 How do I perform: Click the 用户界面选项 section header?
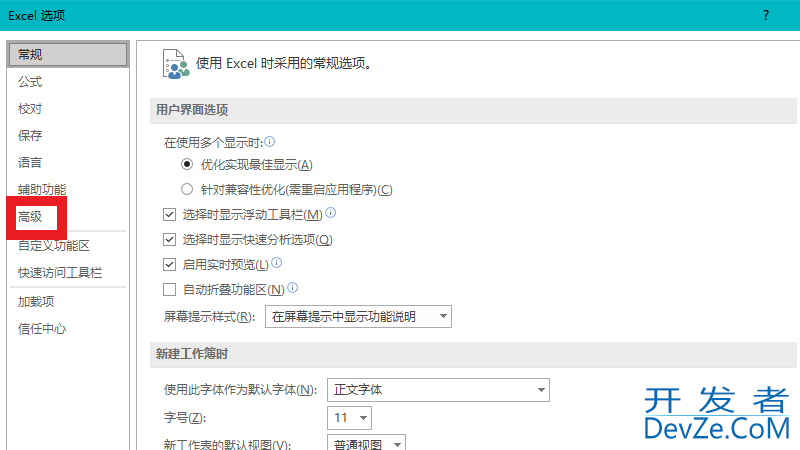pos(473,110)
